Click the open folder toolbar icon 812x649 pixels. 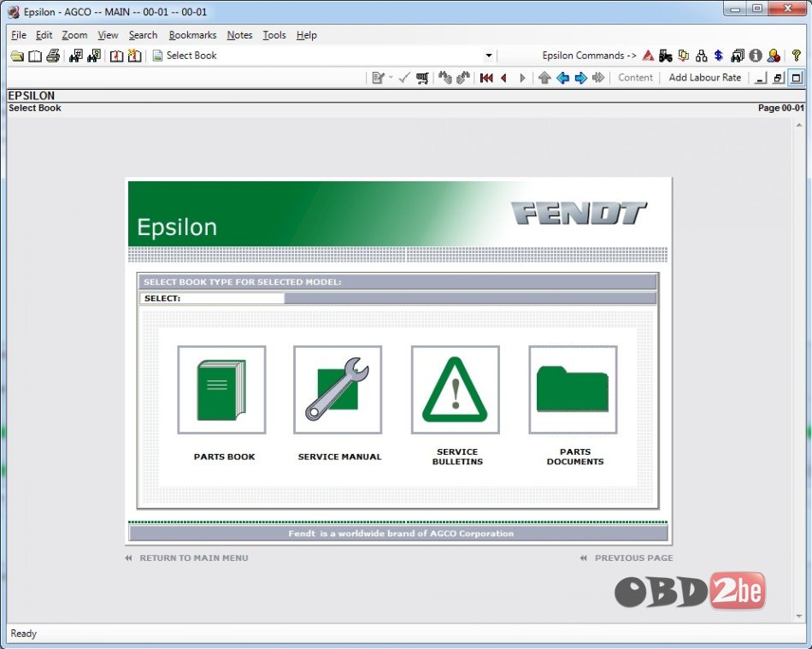coord(17,56)
